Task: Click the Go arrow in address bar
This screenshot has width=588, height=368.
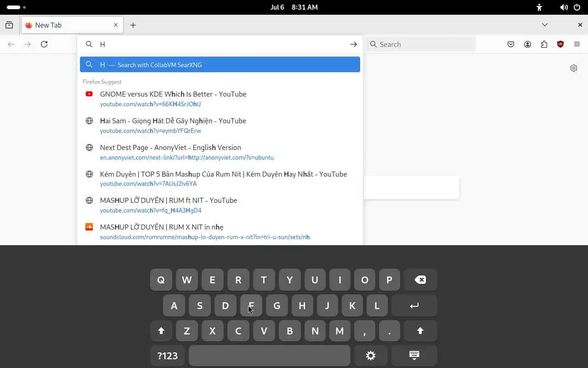Action: [x=353, y=44]
